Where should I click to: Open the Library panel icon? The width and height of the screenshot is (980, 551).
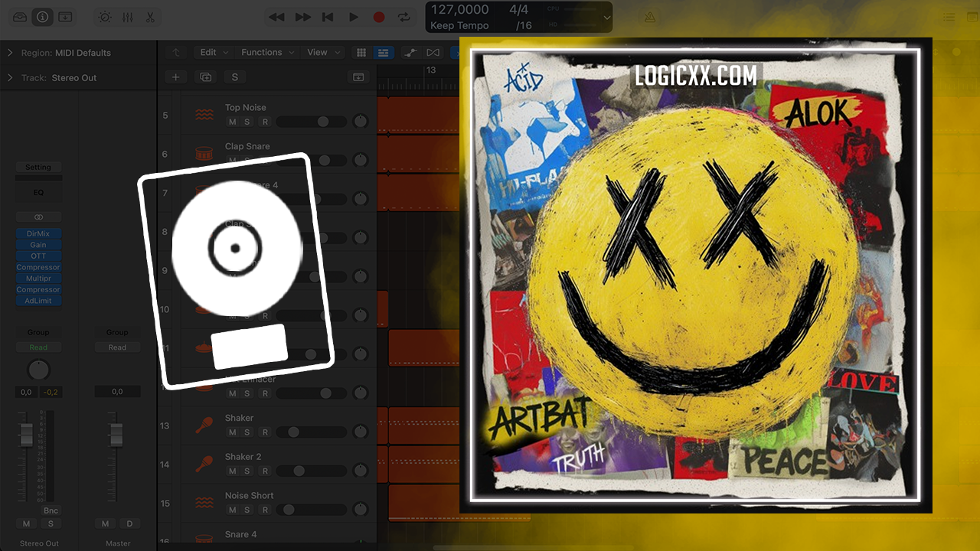pyautogui.click(x=20, y=17)
